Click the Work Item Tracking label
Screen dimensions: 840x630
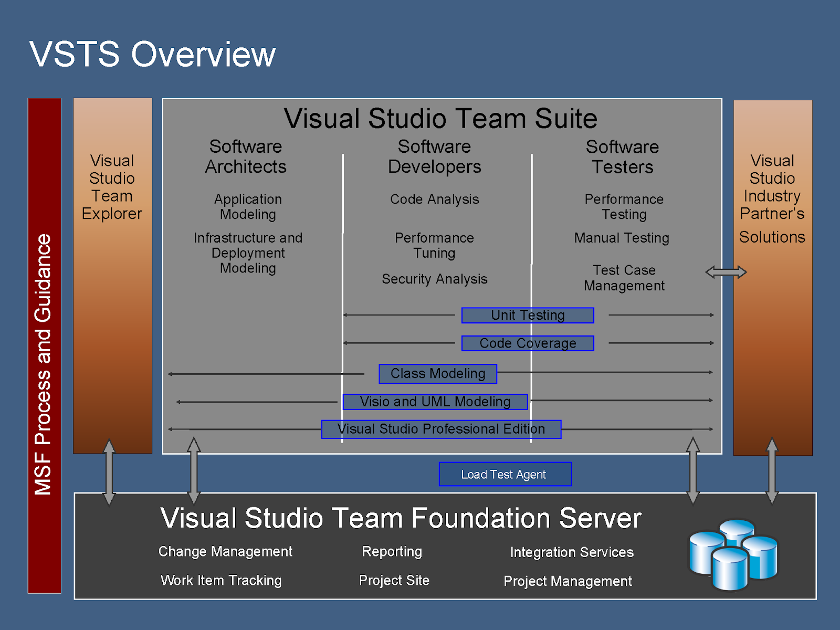(x=221, y=580)
